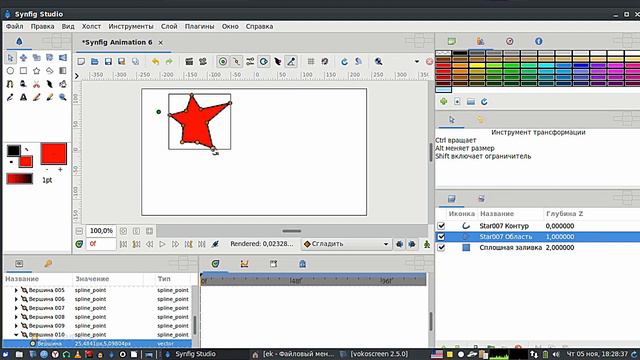Select the Polygon tool
The image size is (640, 360).
[49, 71]
